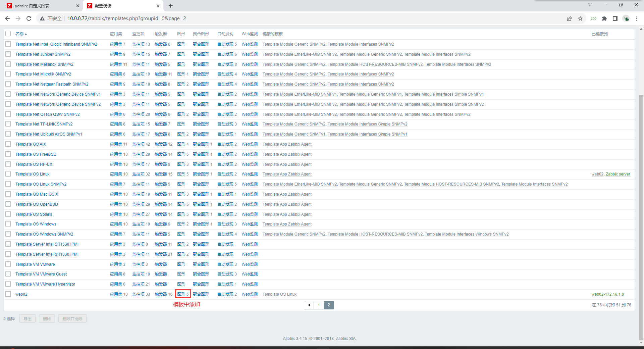Viewport: 644px width, 349px height.
Task: Click the 删除 button
Action: click(x=47, y=319)
